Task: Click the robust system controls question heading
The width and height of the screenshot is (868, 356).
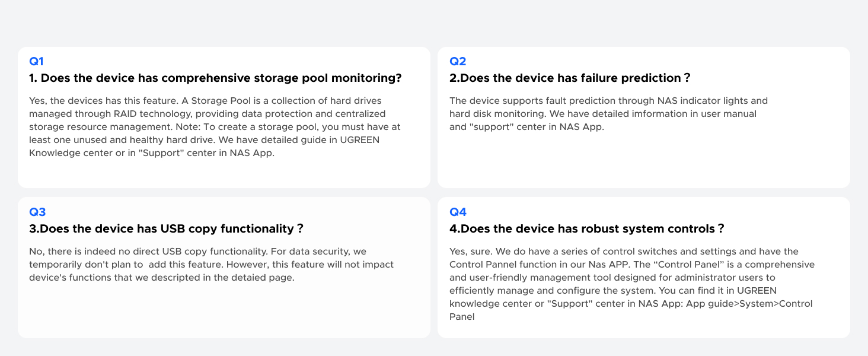Action: [587, 229]
